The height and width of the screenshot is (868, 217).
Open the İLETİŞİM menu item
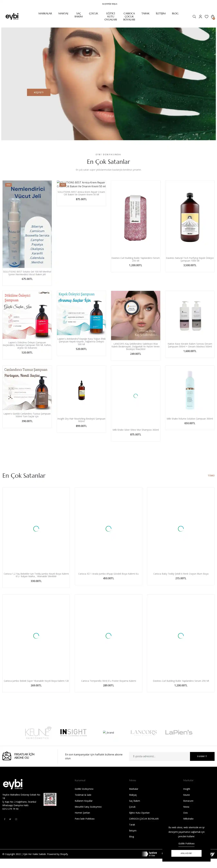pyautogui.click(x=160, y=14)
